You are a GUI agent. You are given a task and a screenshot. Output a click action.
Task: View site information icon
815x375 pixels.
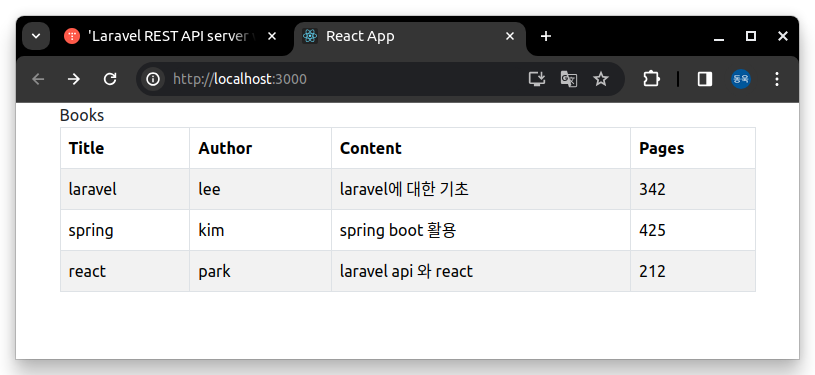[x=153, y=79]
